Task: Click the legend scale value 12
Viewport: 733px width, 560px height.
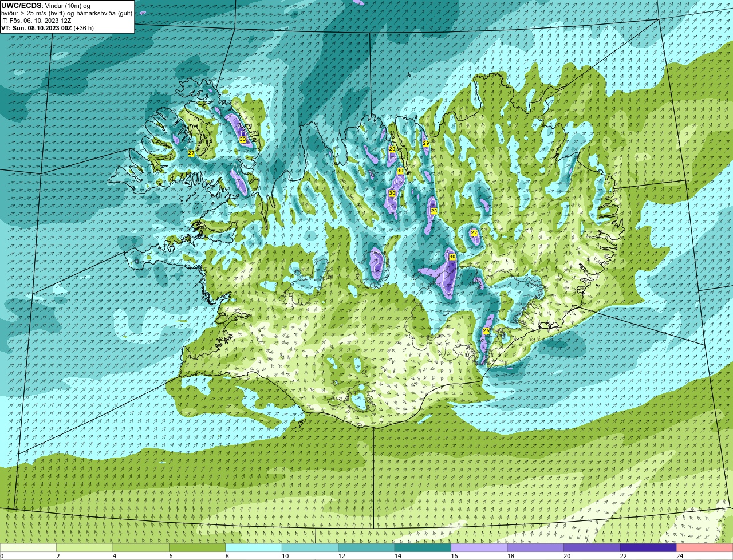Action: point(341,556)
